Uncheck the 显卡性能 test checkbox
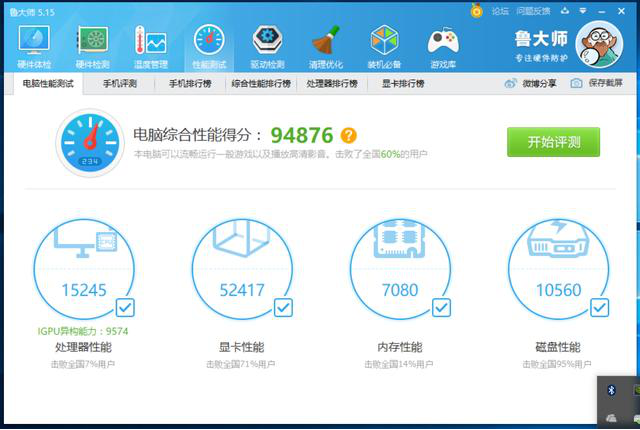 click(283, 307)
